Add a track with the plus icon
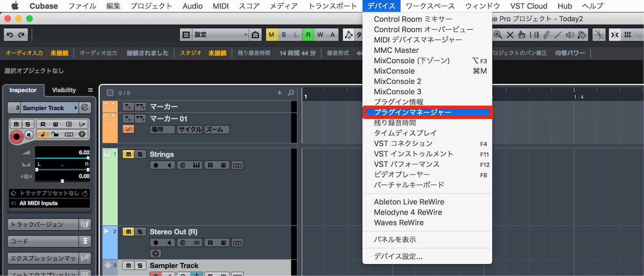 click(x=279, y=93)
